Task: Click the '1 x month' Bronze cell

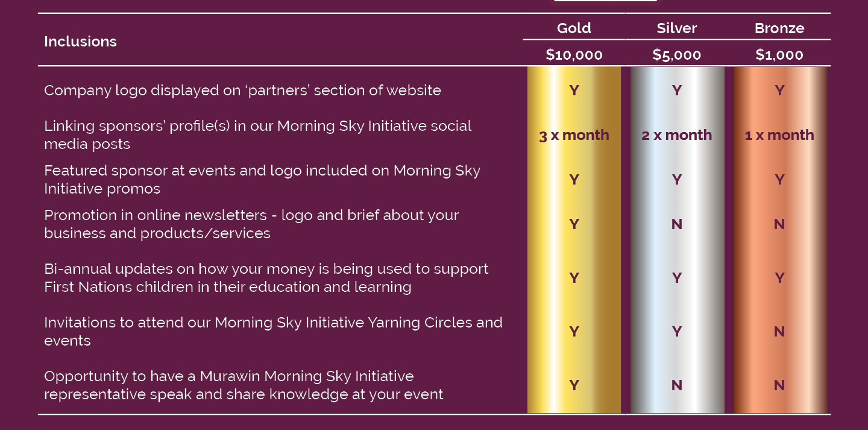Action: point(779,135)
